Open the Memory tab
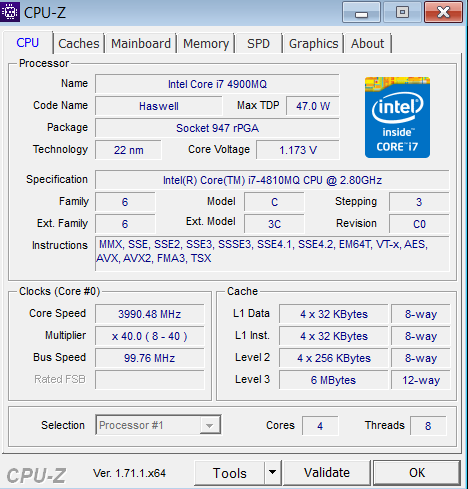The height and width of the screenshot is (489, 468). [206, 44]
